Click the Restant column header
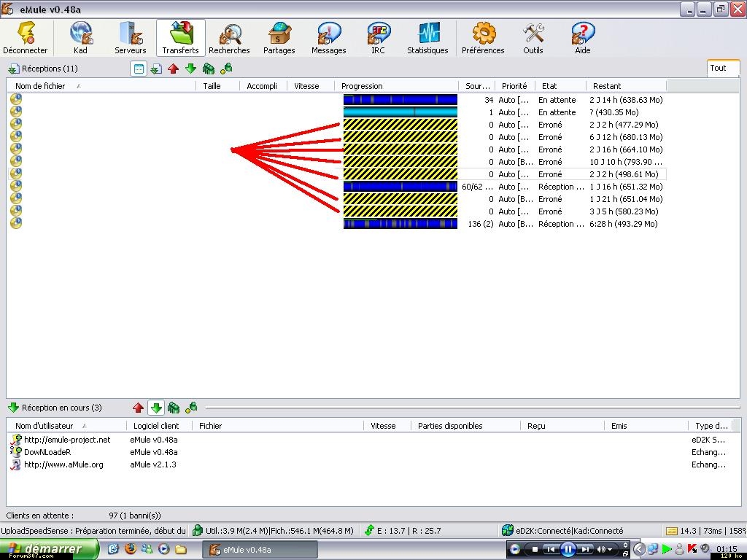Viewport: 747px width, 560px height. (x=626, y=86)
